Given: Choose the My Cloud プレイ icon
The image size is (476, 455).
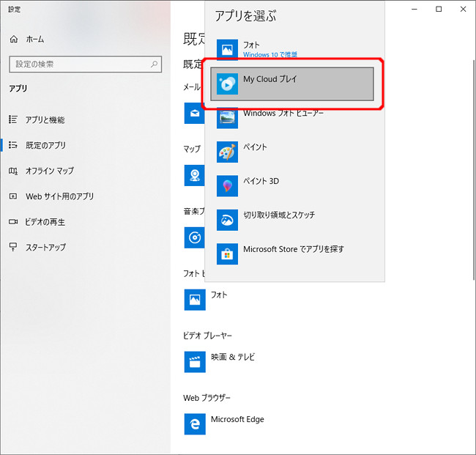Looking at the screenshot, I should click(228, 84).
